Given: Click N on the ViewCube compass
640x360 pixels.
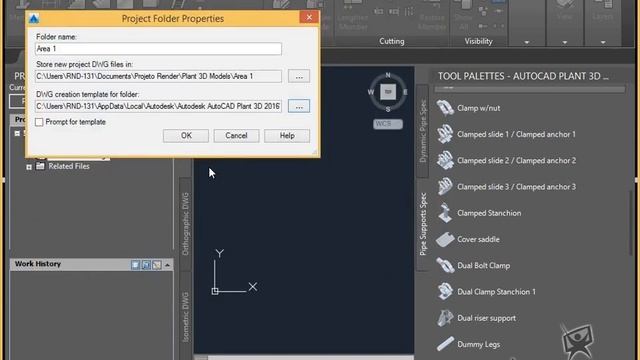Looking at the screenshot, I should [388, 75].
